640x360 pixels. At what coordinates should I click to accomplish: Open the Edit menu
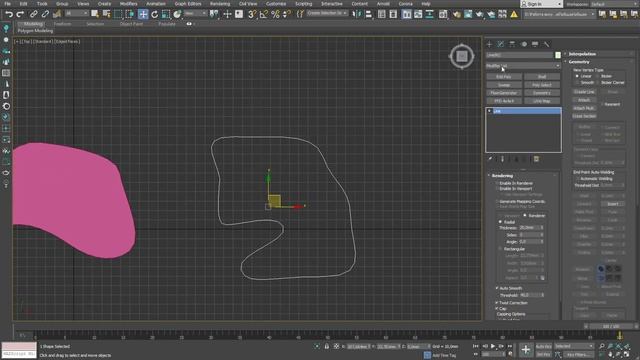click(x=23, y=4)
